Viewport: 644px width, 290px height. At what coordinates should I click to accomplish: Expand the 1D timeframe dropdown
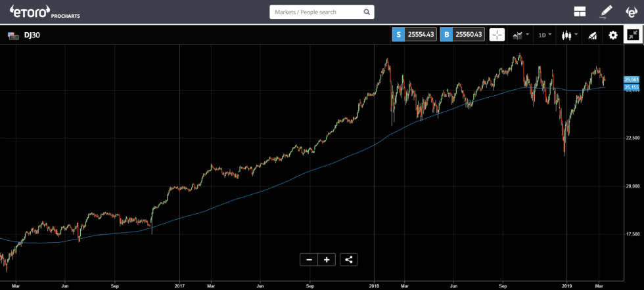click(x=545, y=35)
